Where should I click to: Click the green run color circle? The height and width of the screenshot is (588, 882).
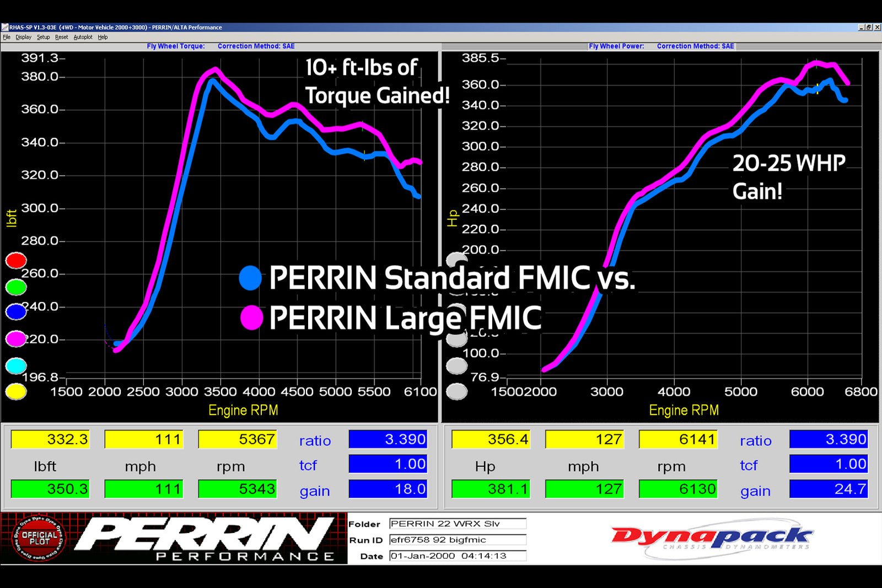[x=16, y=287]
